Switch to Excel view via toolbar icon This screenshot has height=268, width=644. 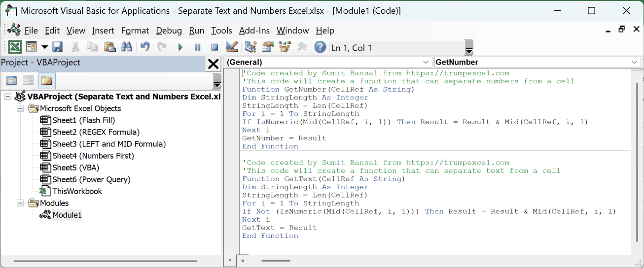[15, 47]
